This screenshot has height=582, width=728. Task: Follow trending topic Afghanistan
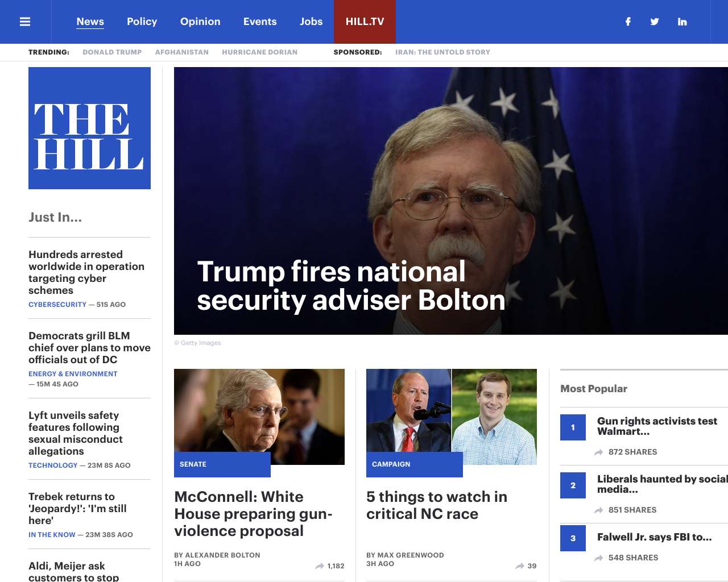pyautogui.click(x=182, y=52)
